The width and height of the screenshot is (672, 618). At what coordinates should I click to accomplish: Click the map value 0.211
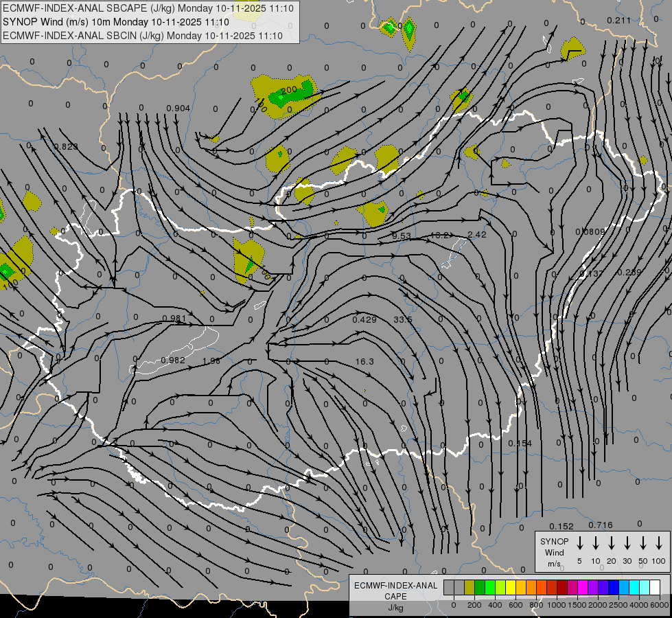(x=619, y=20)
